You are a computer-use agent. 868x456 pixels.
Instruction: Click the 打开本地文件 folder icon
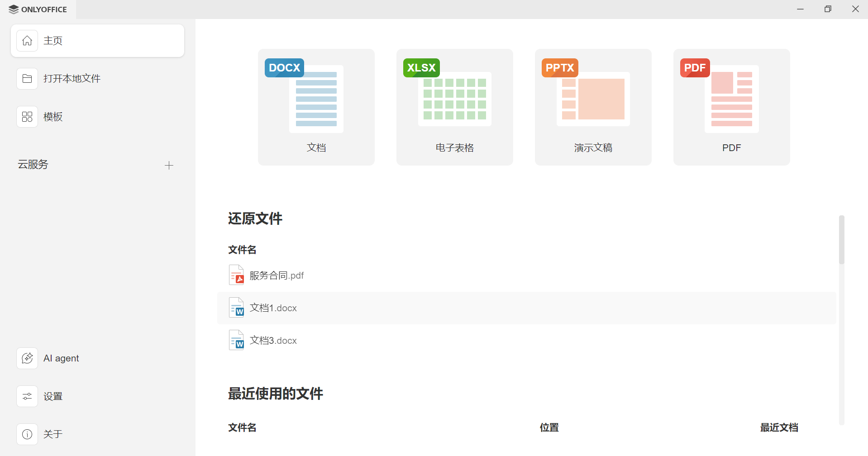coord(27,78)
